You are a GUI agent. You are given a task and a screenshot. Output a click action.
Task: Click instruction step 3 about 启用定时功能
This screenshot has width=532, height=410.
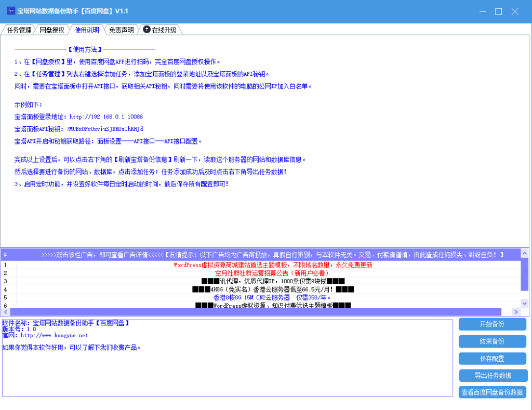point(122,184)
